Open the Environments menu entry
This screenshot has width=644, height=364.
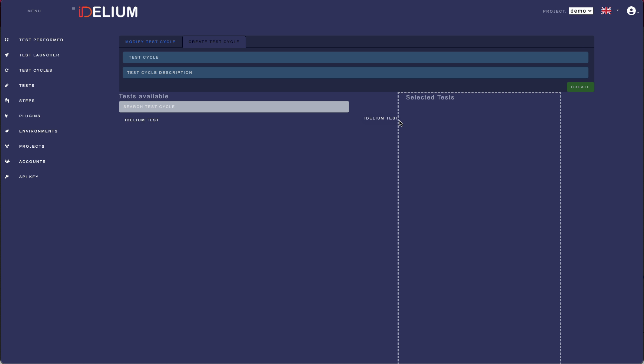39,131
